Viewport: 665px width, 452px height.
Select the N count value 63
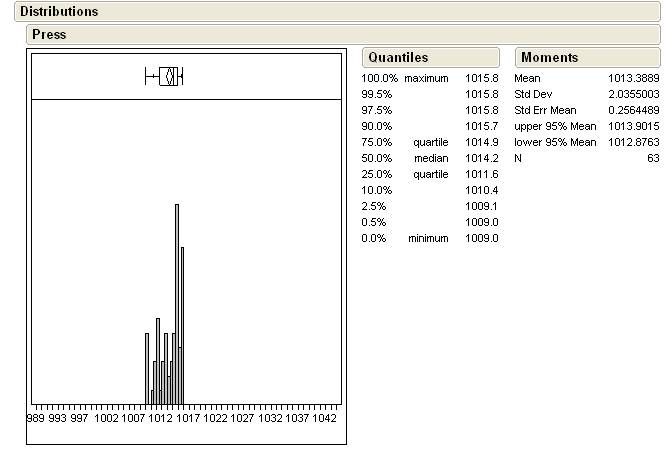pos(652,158)
